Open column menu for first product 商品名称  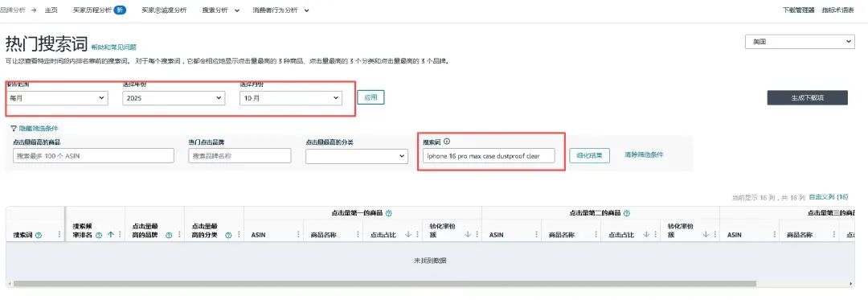coord(358,235)
